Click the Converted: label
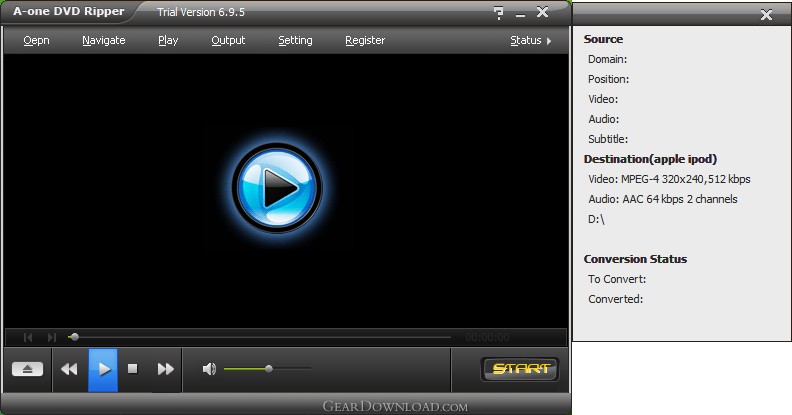The image size is (792, 415). [x=615, y=299]
